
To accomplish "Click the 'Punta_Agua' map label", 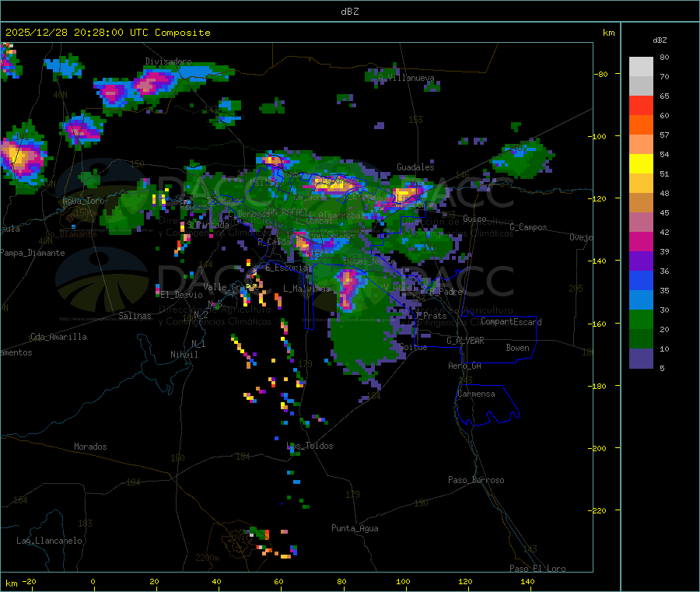I will (x=355, y=529).
